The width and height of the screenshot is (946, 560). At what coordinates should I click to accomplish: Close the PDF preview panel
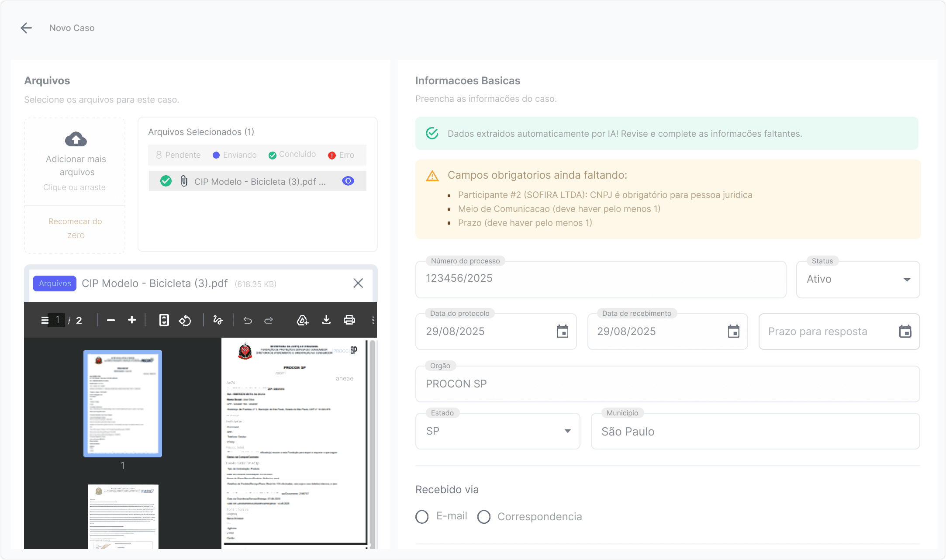click(x=358, y=283)
